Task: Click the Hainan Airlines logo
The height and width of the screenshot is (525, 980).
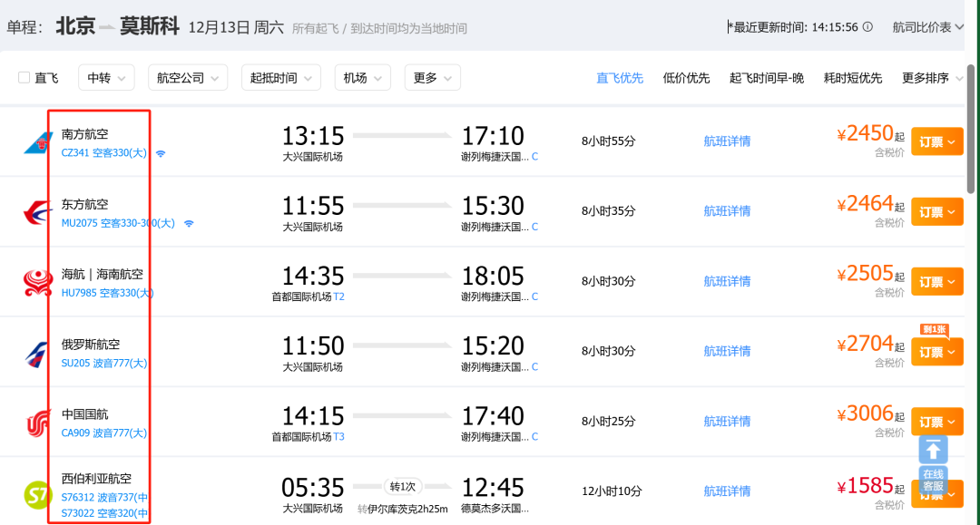Action: click(x=37, y=282)
